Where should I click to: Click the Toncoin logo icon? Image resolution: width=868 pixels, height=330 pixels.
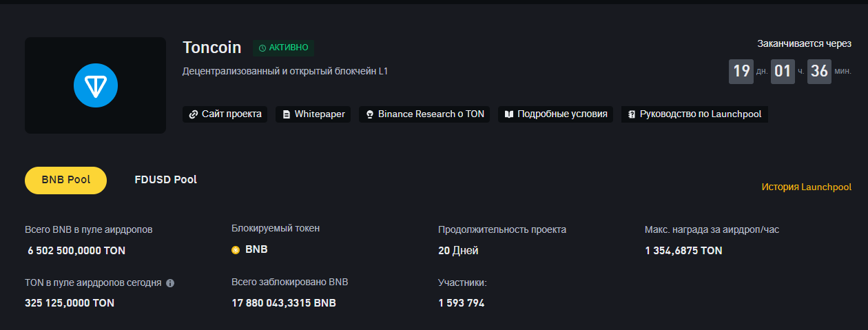[x=96, y=85]
